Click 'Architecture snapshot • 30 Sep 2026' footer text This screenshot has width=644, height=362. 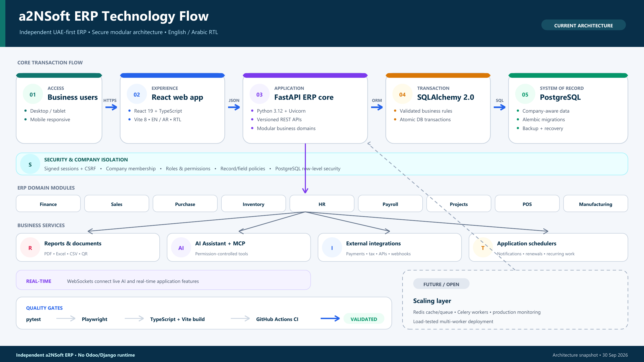tap(590, 355)
